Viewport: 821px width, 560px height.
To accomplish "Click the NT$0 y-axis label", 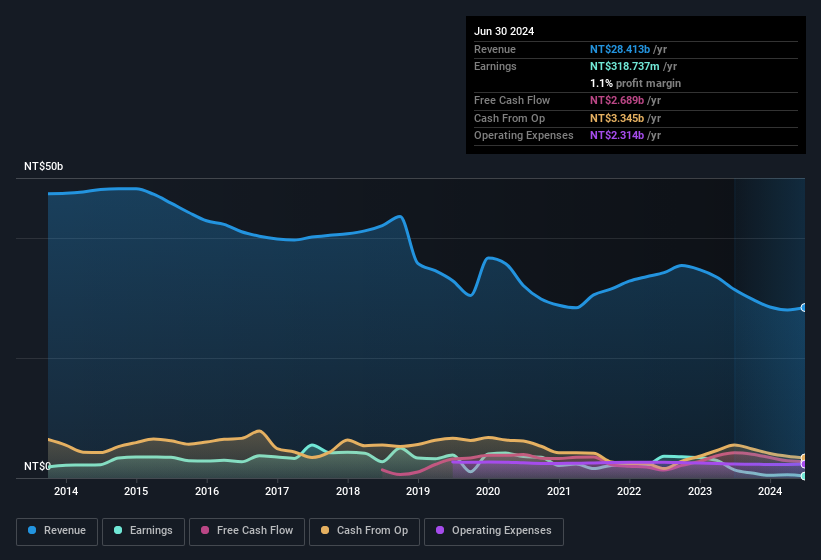I will pyautogui.click(x=37, y=466).
